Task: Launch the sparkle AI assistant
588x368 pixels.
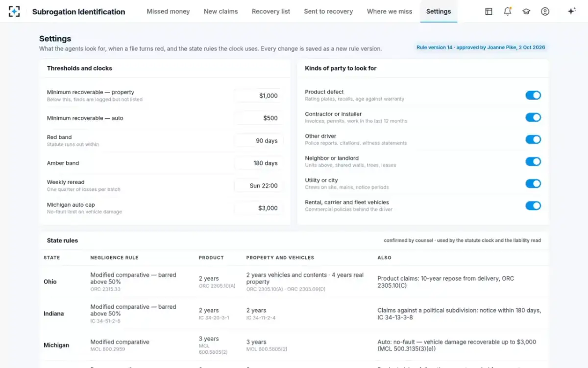Action: point(571,11)
